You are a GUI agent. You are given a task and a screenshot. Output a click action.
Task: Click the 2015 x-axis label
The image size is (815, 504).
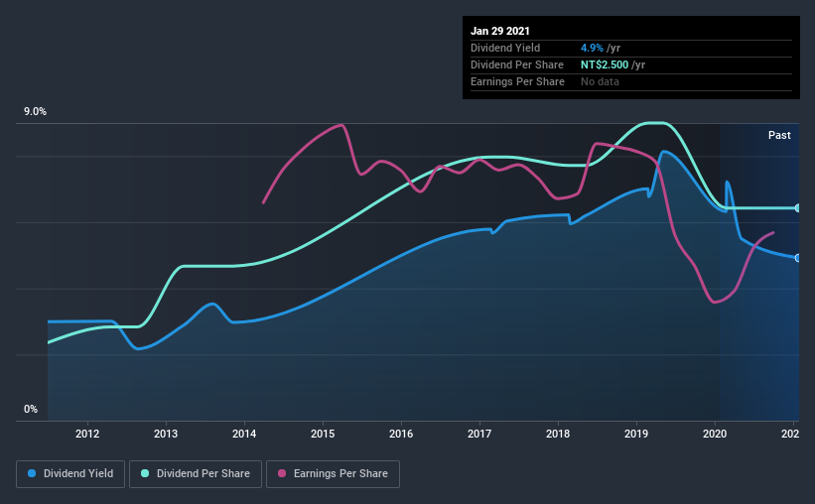[323, 434]
